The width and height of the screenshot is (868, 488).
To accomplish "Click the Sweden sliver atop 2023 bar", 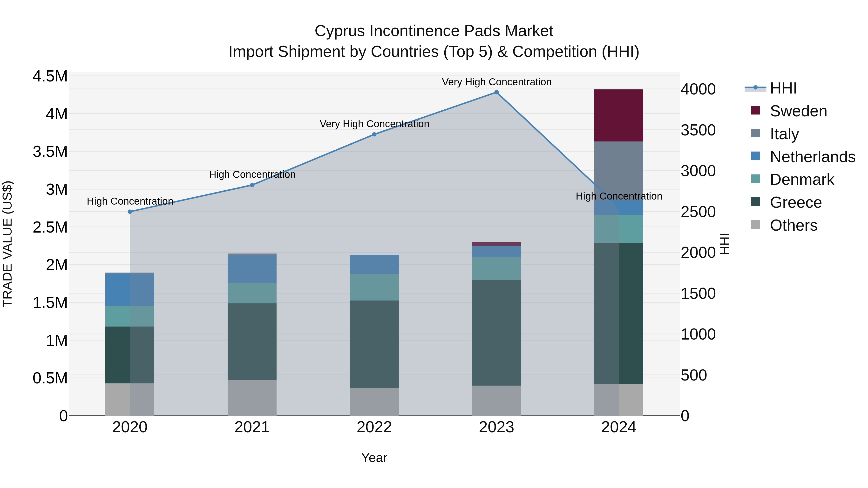I will pos(496,244).
